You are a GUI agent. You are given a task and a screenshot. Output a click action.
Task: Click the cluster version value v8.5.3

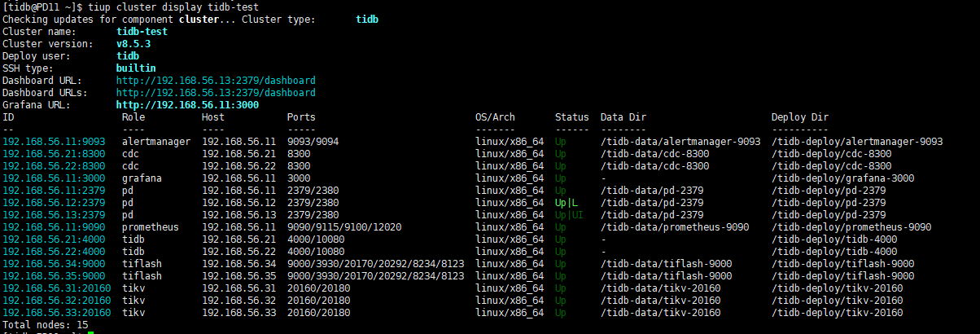pos(133,44)
